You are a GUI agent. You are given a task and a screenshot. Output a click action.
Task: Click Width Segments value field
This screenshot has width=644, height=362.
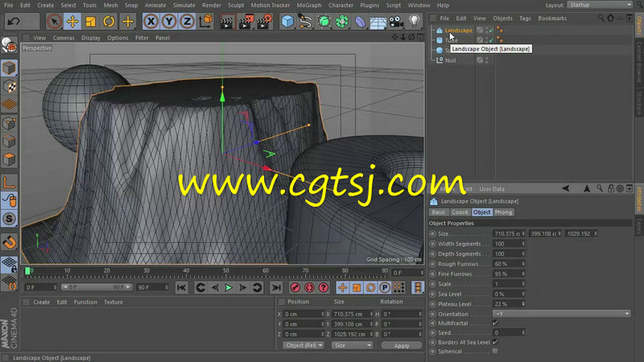[509, 244]
